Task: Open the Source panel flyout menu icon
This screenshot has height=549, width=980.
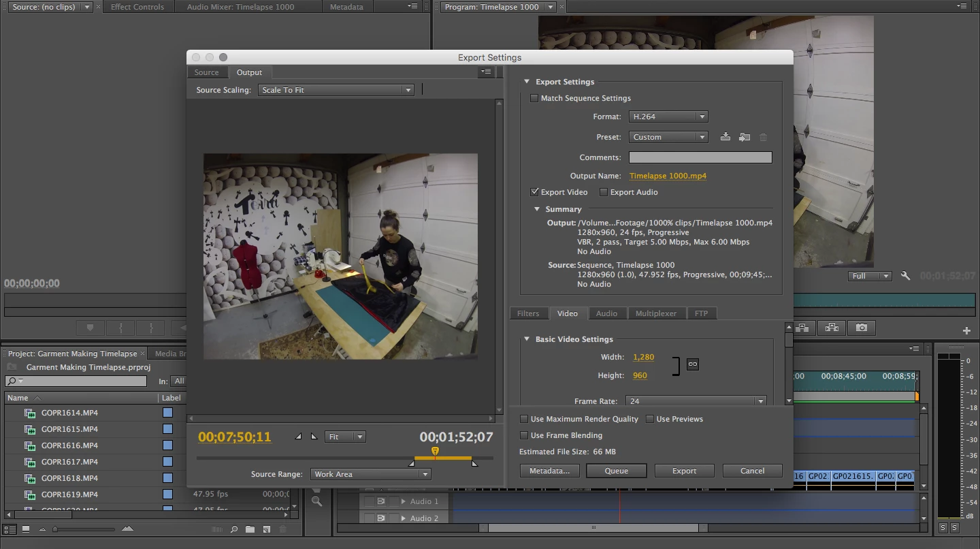Action: coord(412,6)
